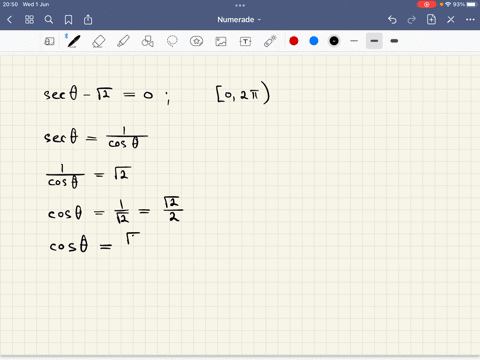The height and width of the screenshot is (360, 480).
Task: Choose the red pen color
Action: coord(294,41)
